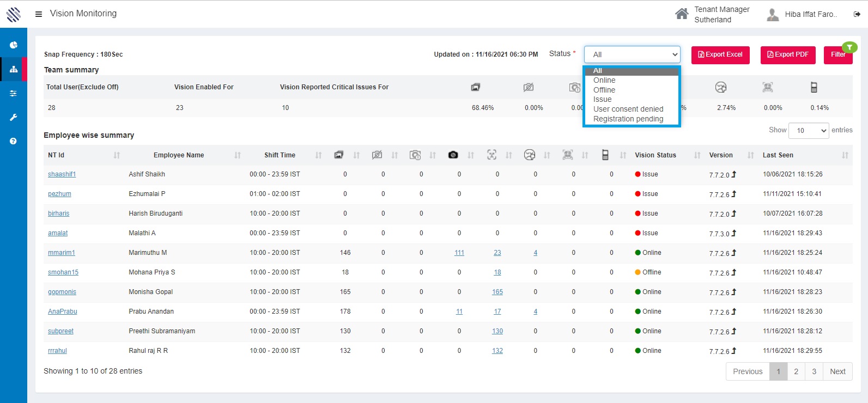Choose the Offline option in Status list
This screenshot has height=403, width=868.
click(x=604, y=90)
